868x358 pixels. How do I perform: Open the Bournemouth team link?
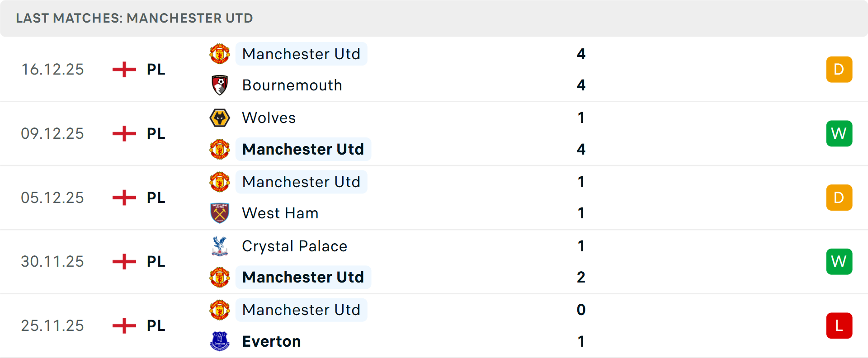[x=292, y=85]
